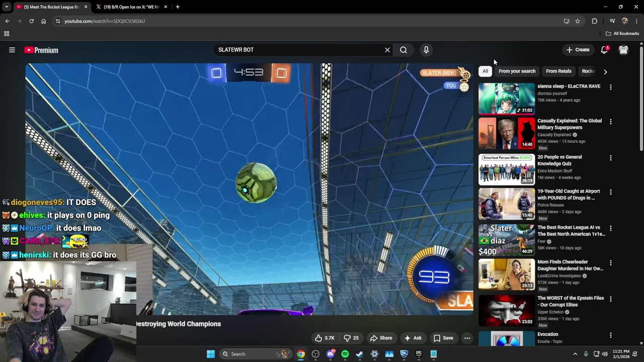644x362 pixels.
Task: Share this video
Action: coord(381,338)
